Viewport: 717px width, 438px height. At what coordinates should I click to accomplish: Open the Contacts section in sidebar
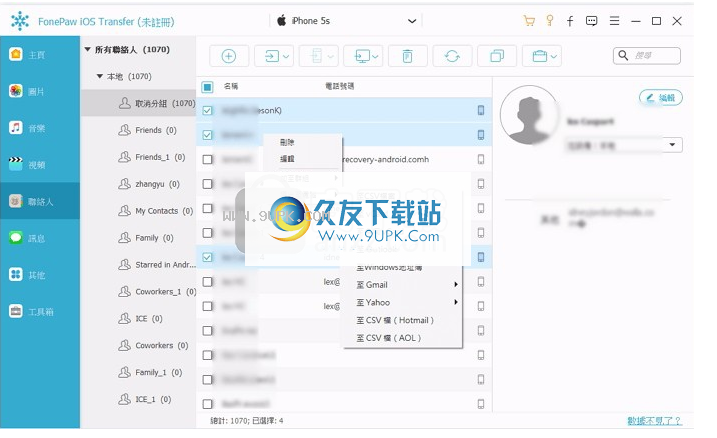coord(40,201)
